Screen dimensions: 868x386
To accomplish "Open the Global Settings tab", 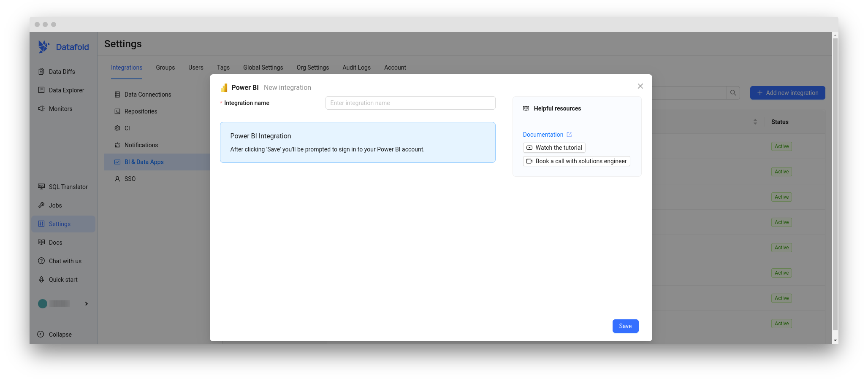I will point(263,67).
